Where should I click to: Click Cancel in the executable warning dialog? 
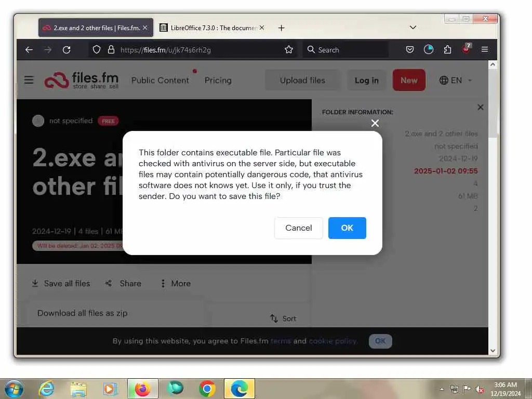point(299,228)
